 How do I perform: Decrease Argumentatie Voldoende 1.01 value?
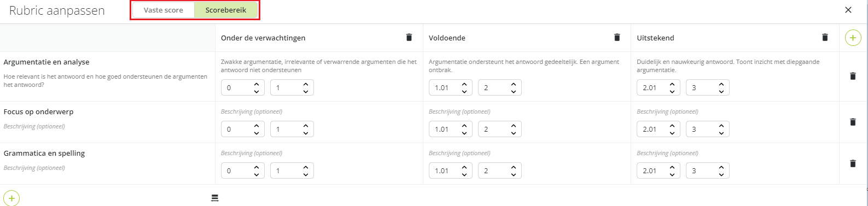pos(464,91)
